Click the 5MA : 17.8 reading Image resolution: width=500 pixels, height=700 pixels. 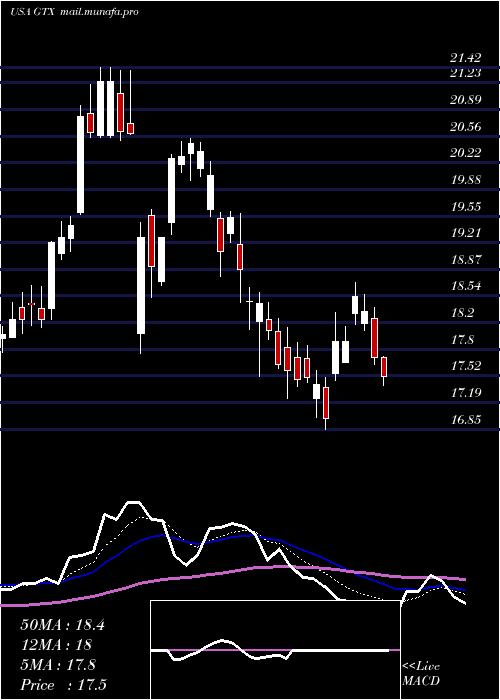point(58,665)
